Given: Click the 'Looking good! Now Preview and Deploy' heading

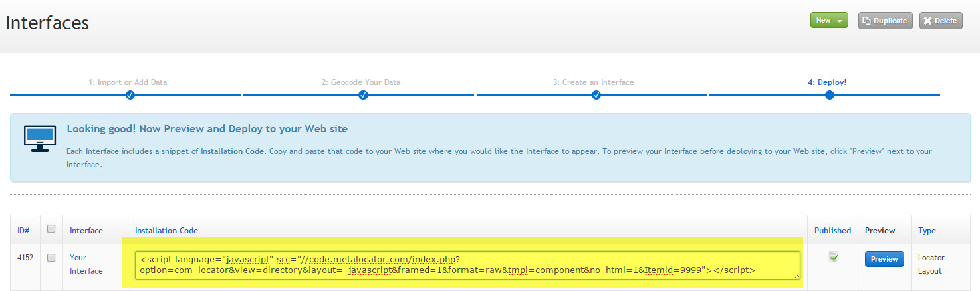Looking at the screenshot, I should pyautogui.click(x=207, y=128).
